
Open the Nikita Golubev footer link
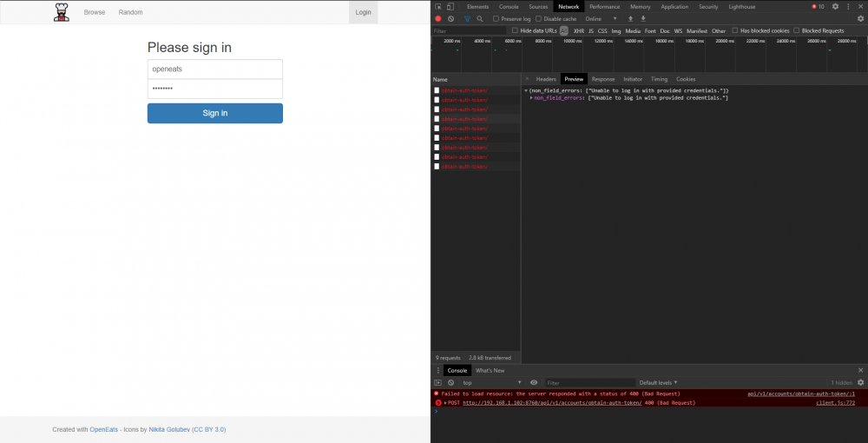pos(169,429)
